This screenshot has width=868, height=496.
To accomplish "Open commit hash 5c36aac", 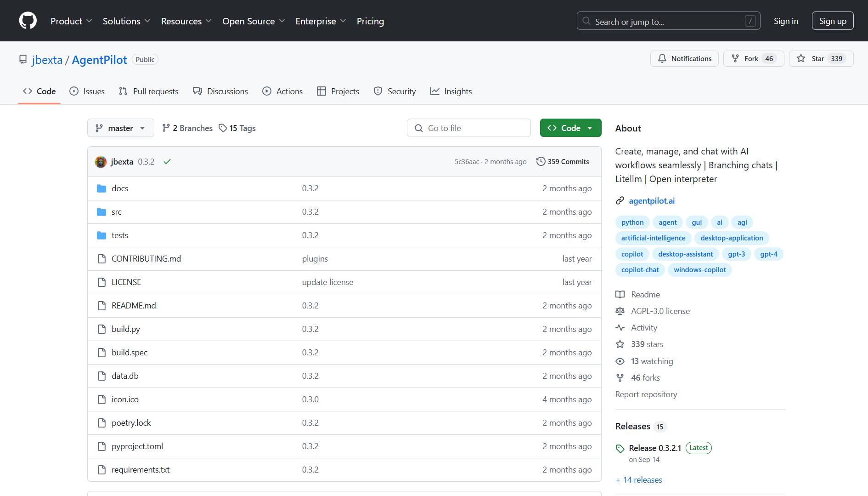I will (467, 162).
